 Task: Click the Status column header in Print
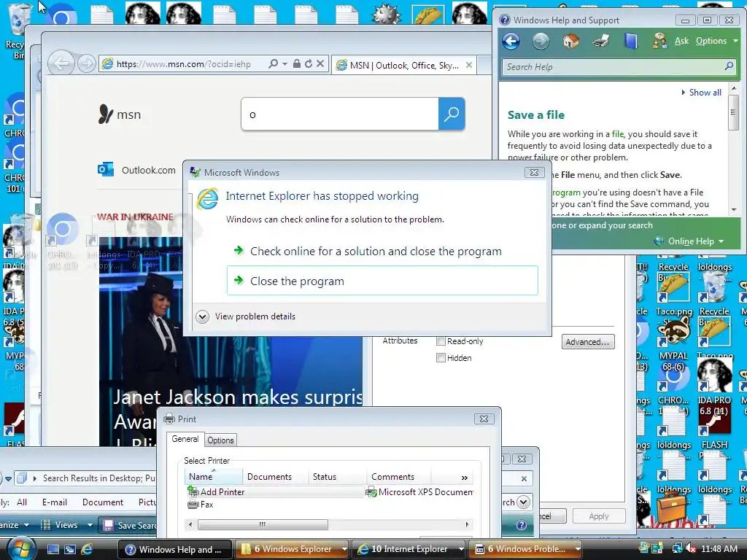coord(337,477)
